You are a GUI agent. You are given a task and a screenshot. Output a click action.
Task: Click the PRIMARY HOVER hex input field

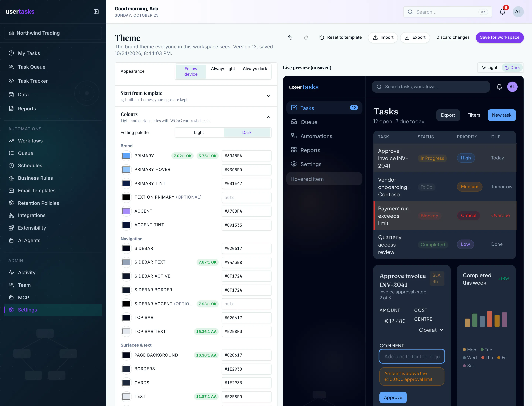[246, 170]
